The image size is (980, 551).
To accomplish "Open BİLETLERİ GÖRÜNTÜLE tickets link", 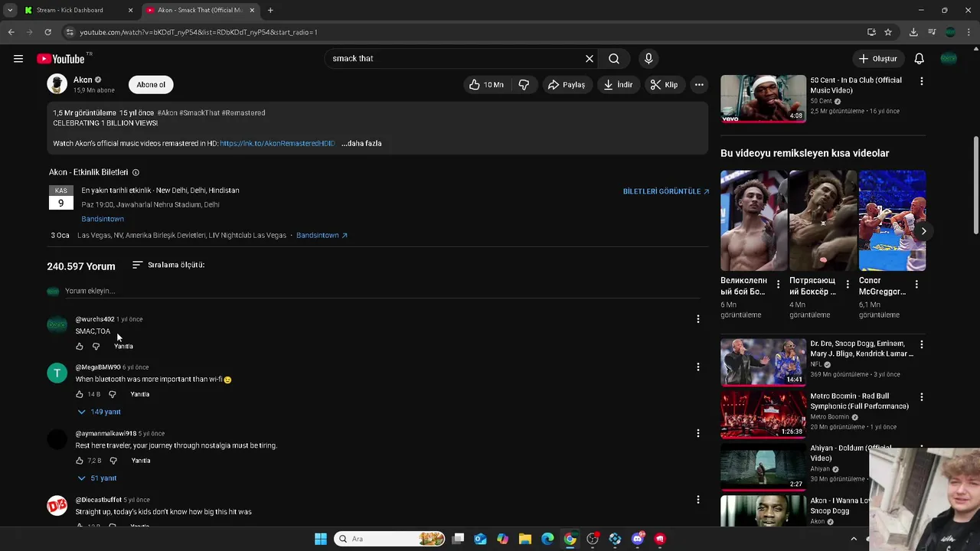I will (x=666, y=191).
